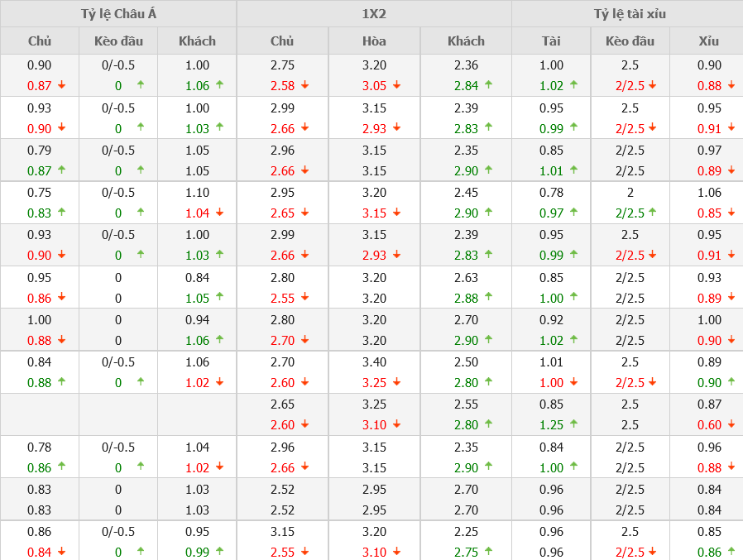Image resolution: width=743 pixels, height=560 pixels.
Task: Click the down arrow beside red 2.70
Action: [x=305, y=339]
